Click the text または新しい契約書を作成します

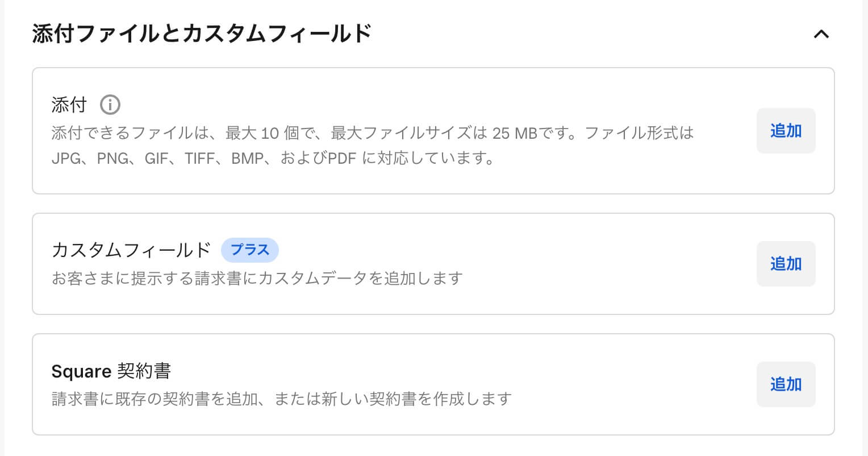pyautogui.click(x=393, y=399)
